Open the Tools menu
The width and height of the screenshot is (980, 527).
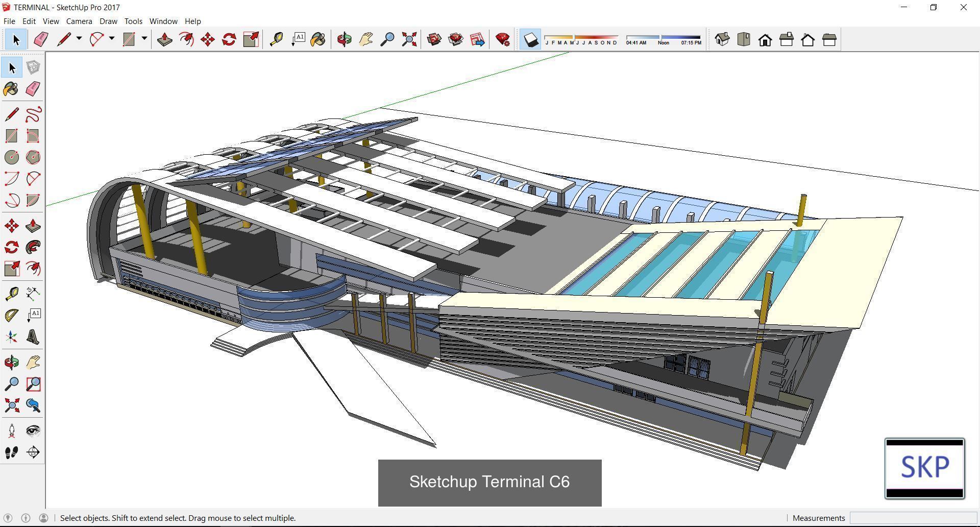click(x=133, y=21)
